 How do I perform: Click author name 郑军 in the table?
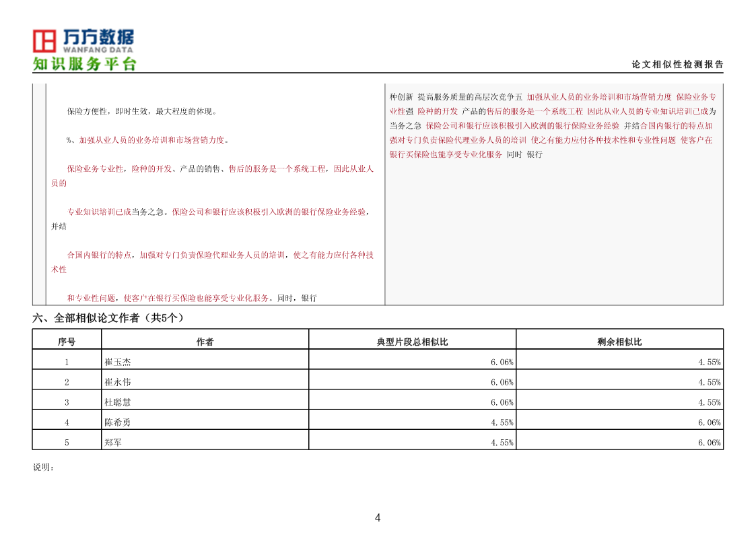point(113,443)
